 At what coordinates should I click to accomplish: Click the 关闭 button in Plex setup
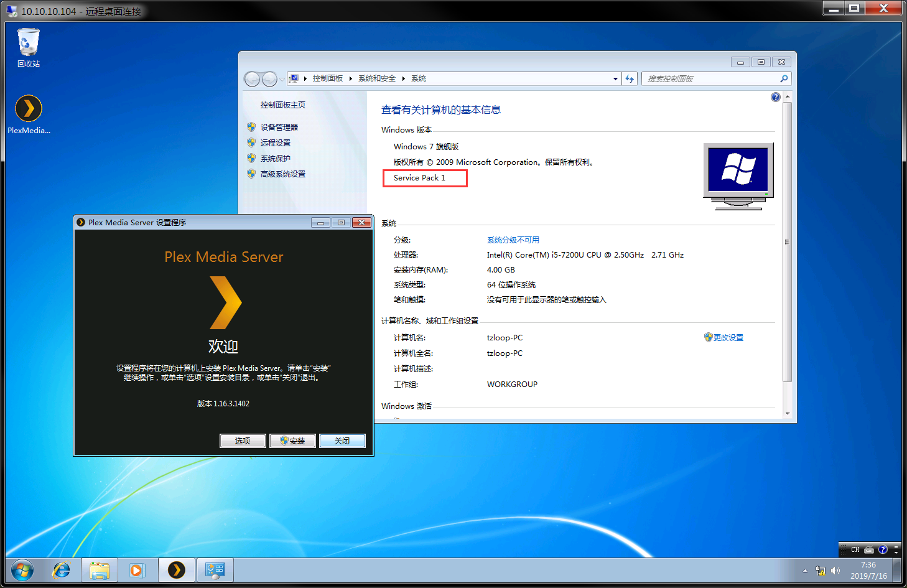342,441
